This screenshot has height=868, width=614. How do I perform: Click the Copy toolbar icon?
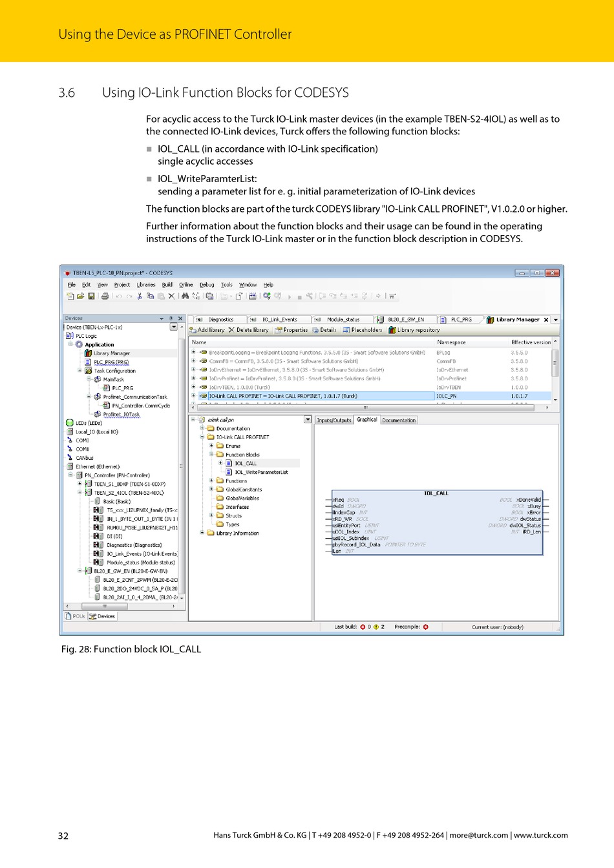pos(150,296)
